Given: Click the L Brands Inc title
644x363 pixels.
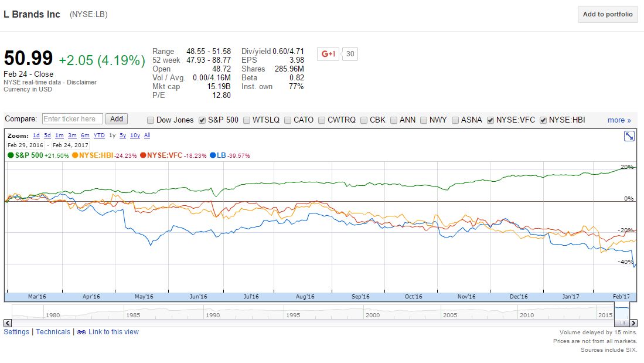Looking at the screenshot, I should tap(32, 15).
